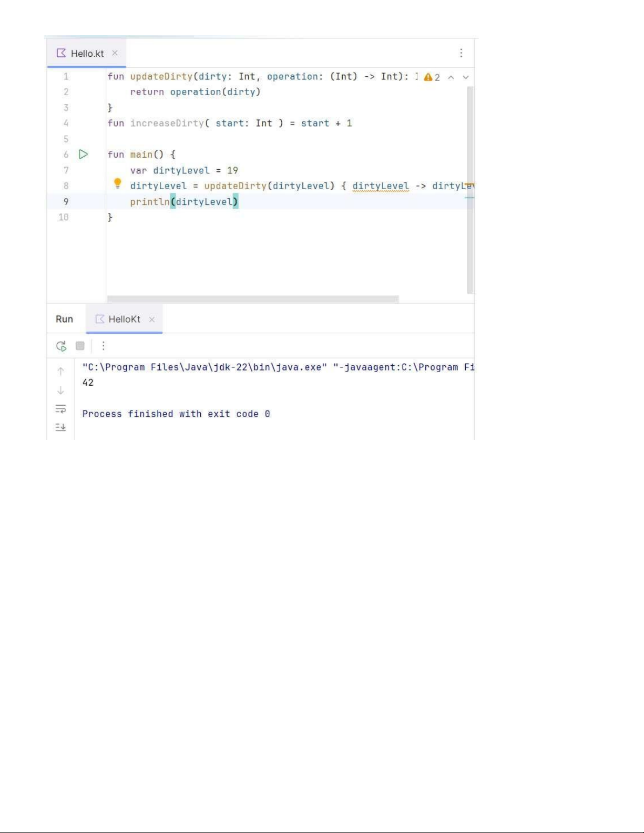Click the editor horizontal scrollbar

(252, 299)
